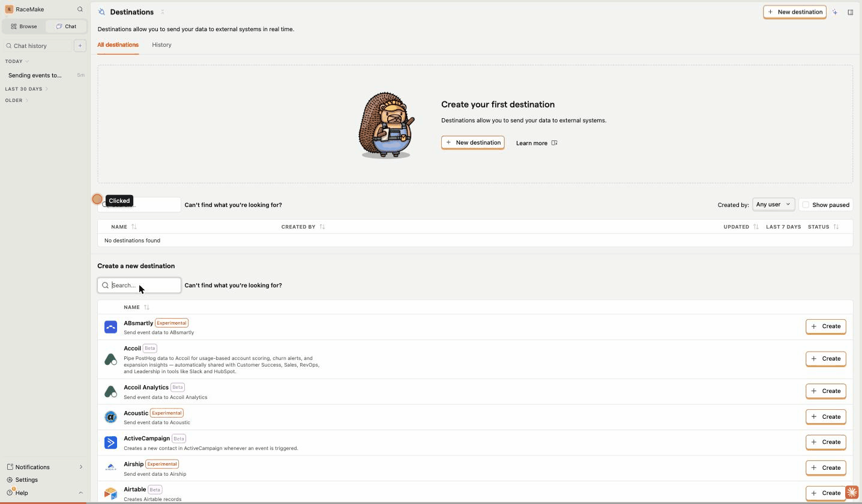Click the chevron next to Destinations title

pos(162,12)
